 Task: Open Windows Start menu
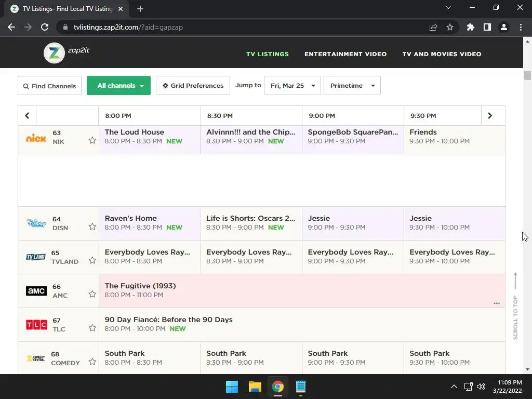click(x=232, y=387)
